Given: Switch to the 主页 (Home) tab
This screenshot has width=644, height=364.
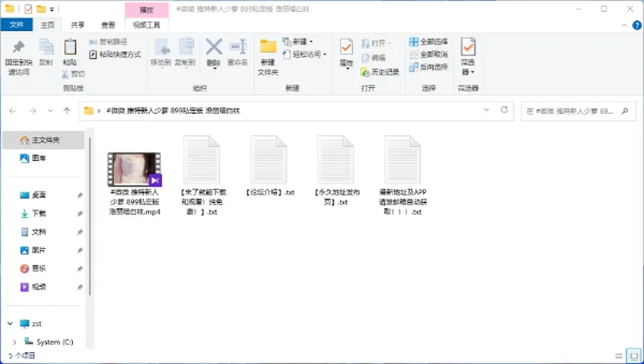Looking at the screenshot, I should [48, 25].
